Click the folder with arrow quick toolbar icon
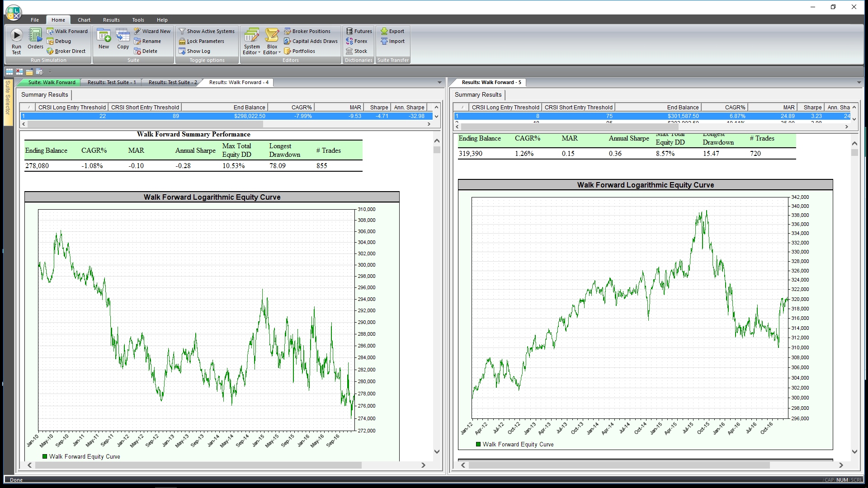868x488 pixels. [29, 71]
